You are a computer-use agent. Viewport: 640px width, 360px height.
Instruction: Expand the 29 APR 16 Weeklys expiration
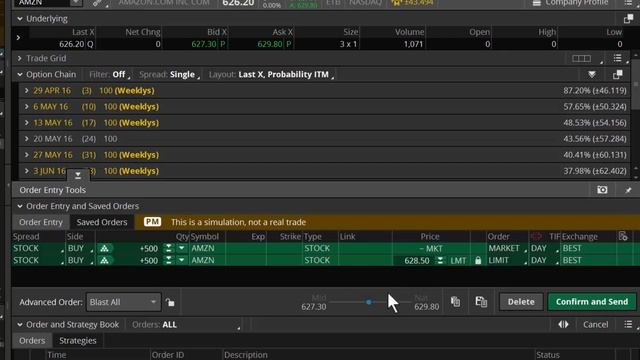tap(27, 91)
